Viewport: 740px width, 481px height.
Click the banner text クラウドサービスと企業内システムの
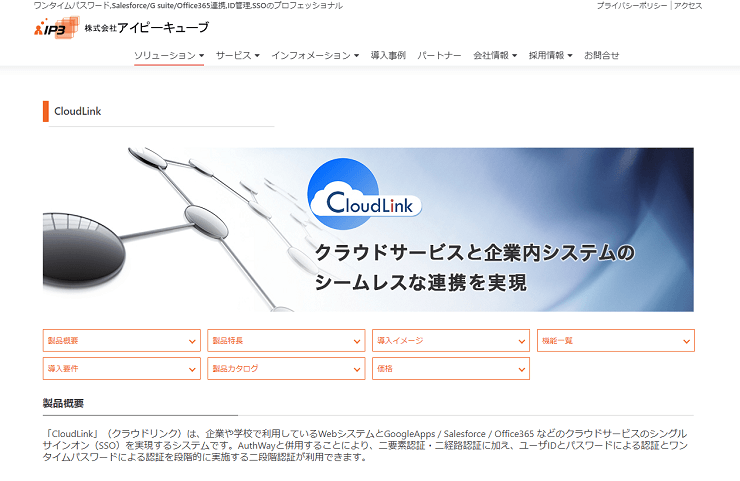(475, 253)
